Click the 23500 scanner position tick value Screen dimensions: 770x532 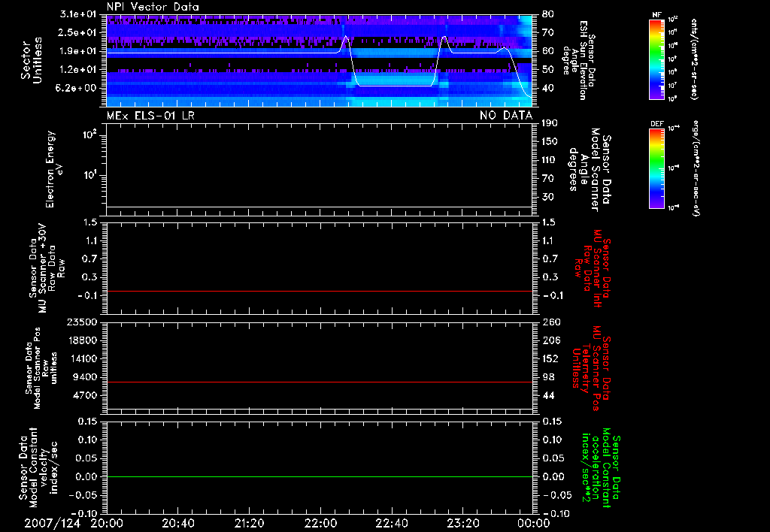click(81, 322)
